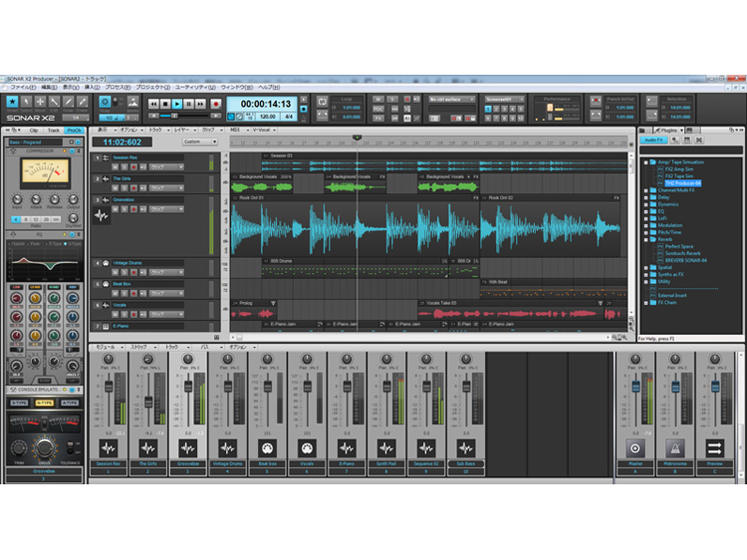Click the 120.00 tempo field
The width and height of the screenshot is (747, 560).
click(267, 116)
